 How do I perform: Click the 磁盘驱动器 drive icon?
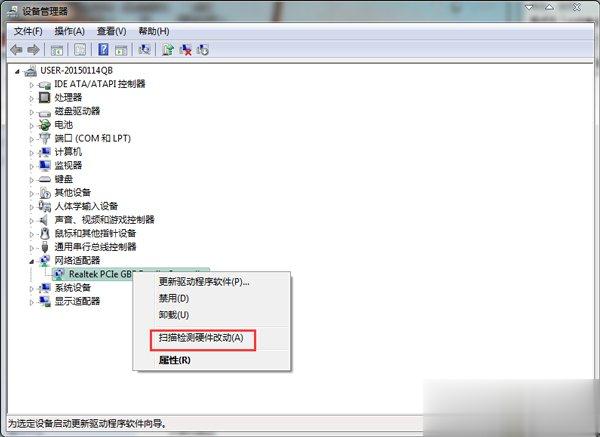(x=45, y=113)
